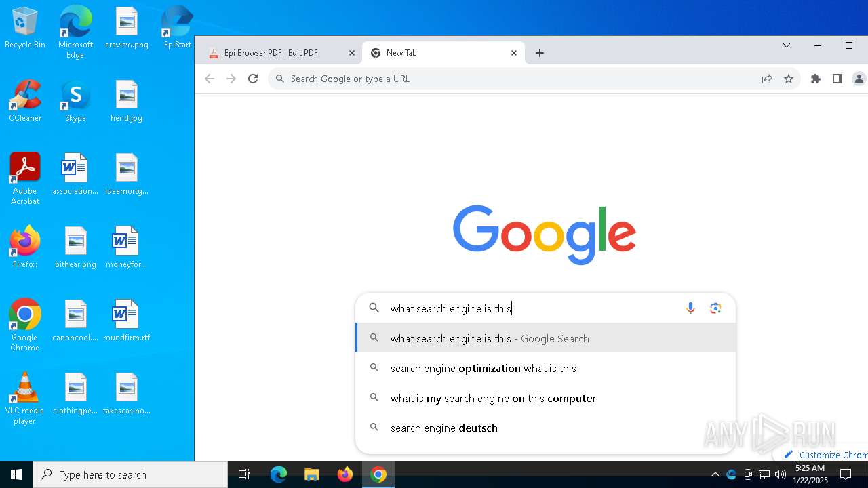Select the moneyfor Word document icon
The image size is (868, 488).
coord(127,247)
